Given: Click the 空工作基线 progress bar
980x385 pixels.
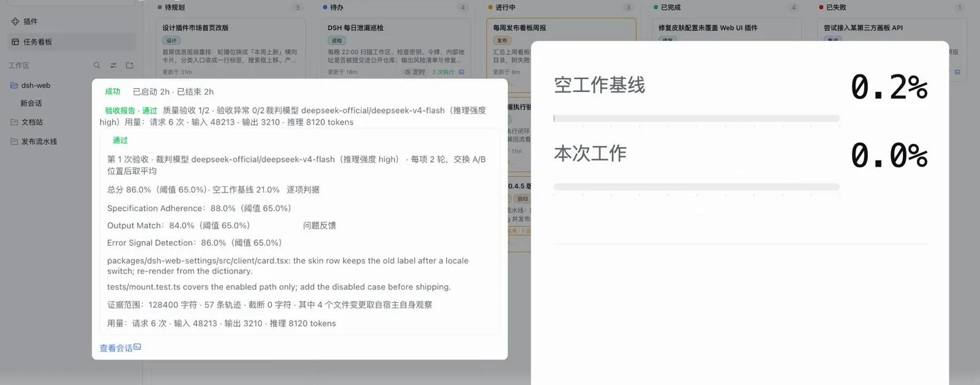Looking at the screenshot, I should click(696, 118).
